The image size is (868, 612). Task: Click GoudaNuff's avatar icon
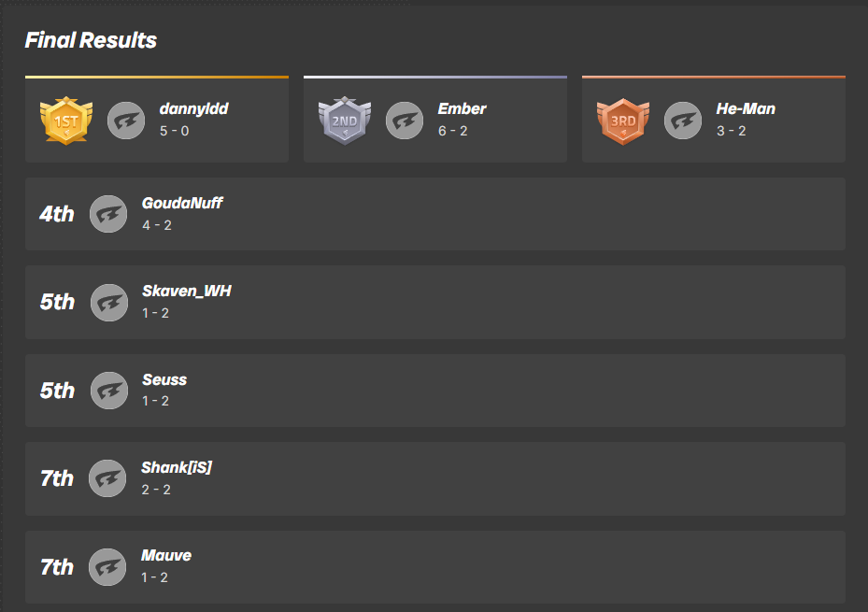pyautogui.click(x=108, y=214)
